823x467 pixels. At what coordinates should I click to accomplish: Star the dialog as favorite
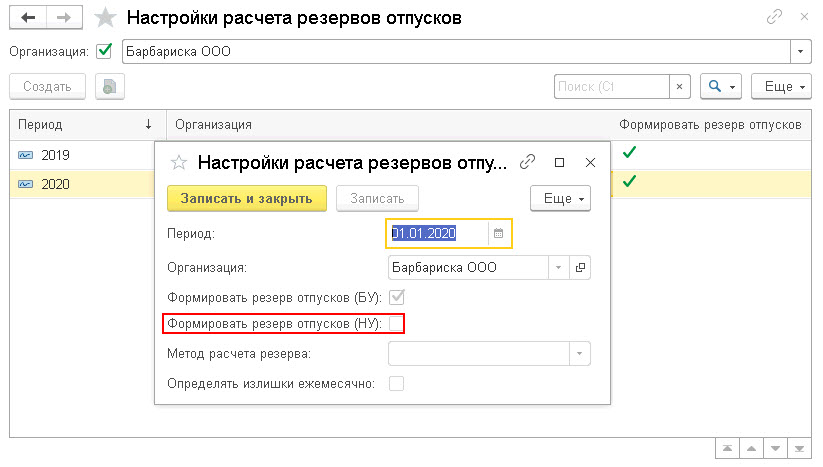click(178, 163)
